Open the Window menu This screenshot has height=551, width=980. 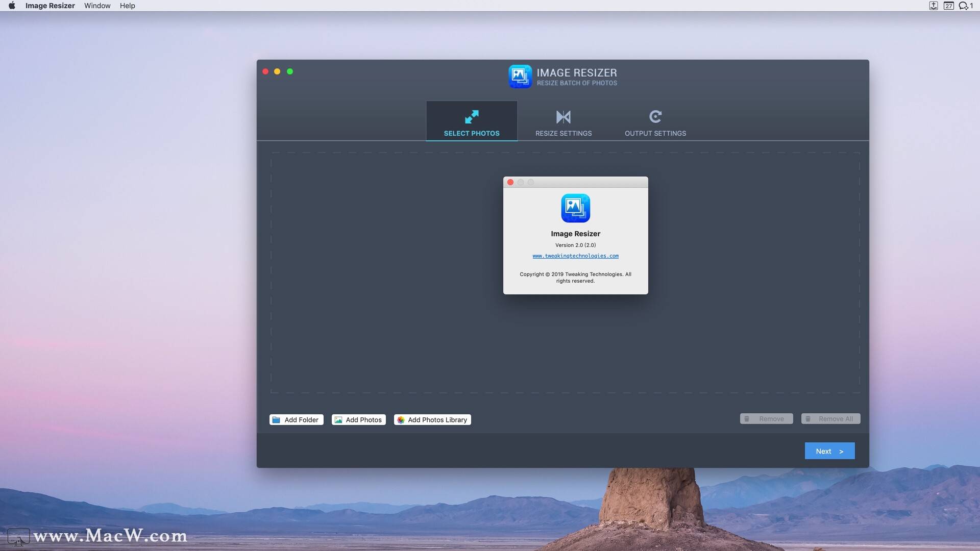tap(97, 6)
